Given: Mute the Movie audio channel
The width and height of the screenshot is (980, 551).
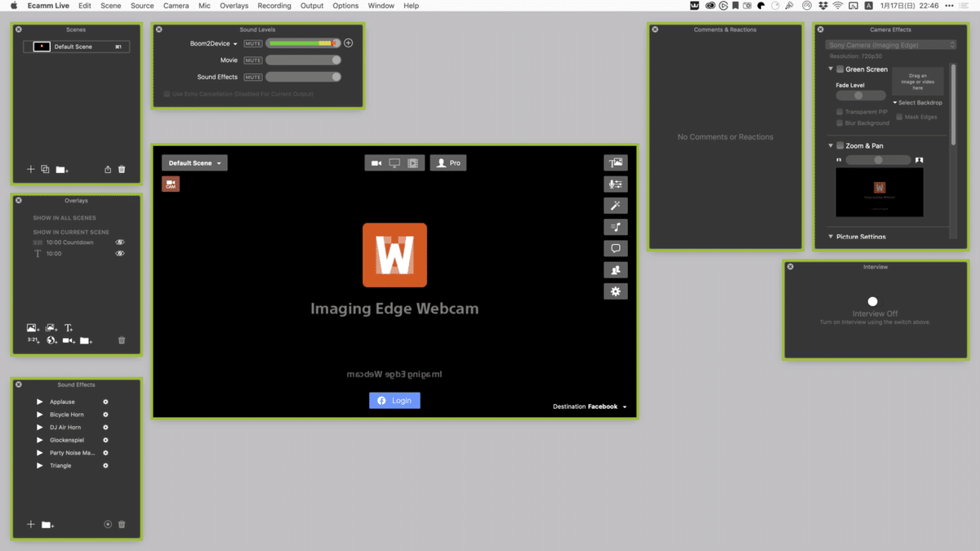Looking at the screenshot, I should 253,60.
